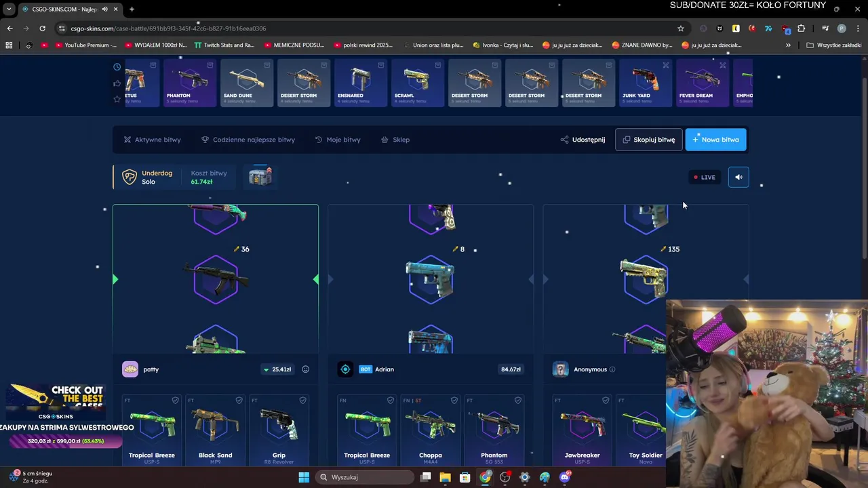Go back in browser history
The height and width of the screenshot is (488, 868).
(9, 28)
